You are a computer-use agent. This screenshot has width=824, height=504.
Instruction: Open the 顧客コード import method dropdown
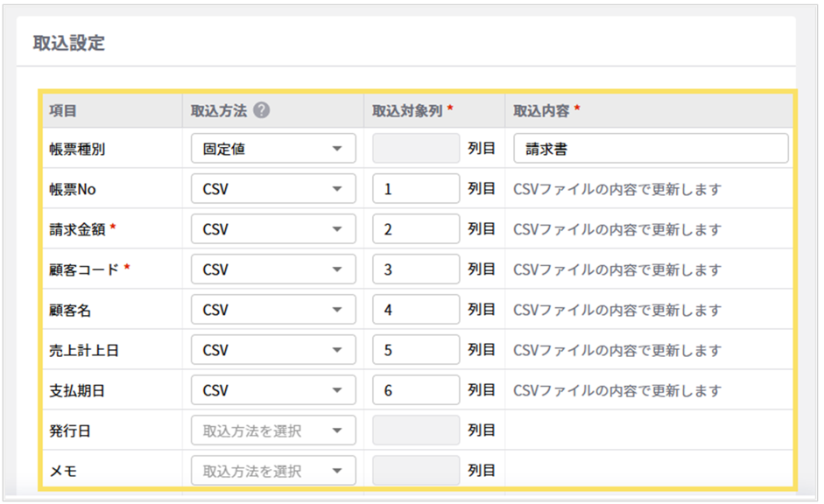click(x=272, y=269)
